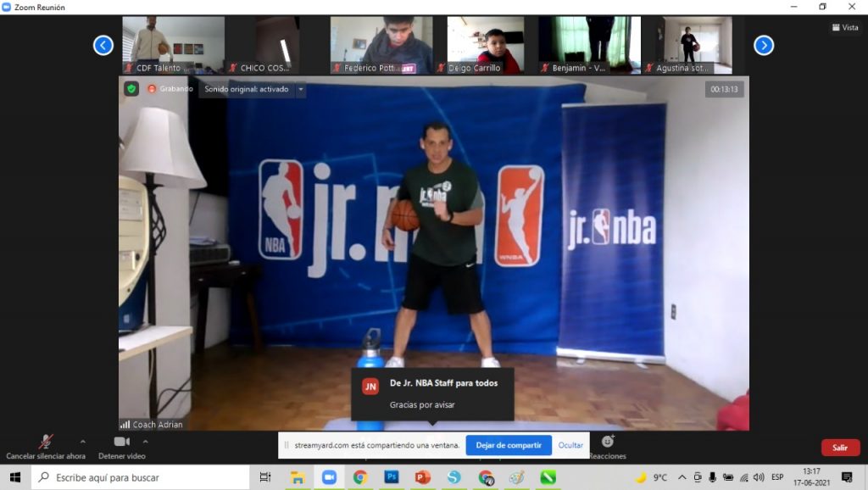Show next participants with the right arrow
The width and height of the screenshot is (868, 490).
(x=764, y=46)
